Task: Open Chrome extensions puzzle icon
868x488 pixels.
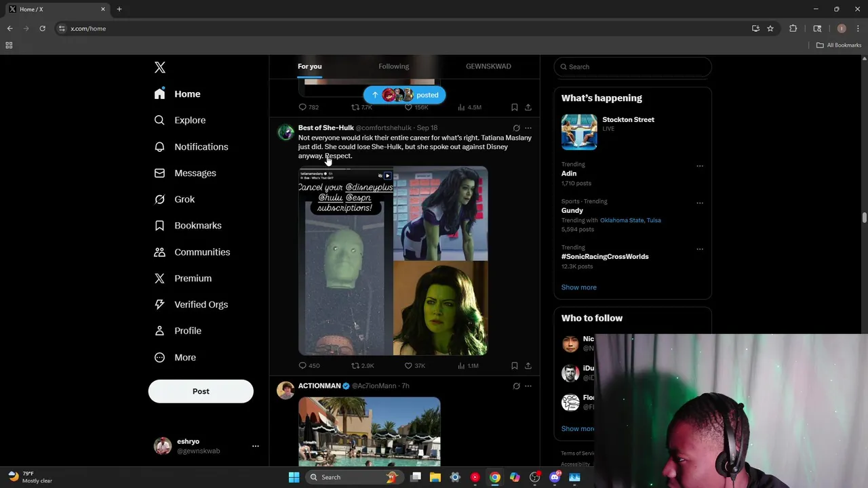Action: point(793,28)
